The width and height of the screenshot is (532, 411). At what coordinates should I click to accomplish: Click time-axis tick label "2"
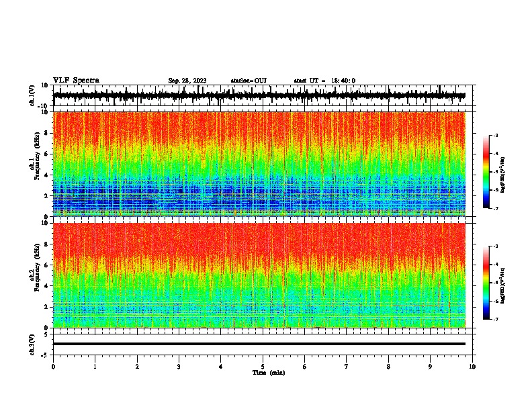137,367
